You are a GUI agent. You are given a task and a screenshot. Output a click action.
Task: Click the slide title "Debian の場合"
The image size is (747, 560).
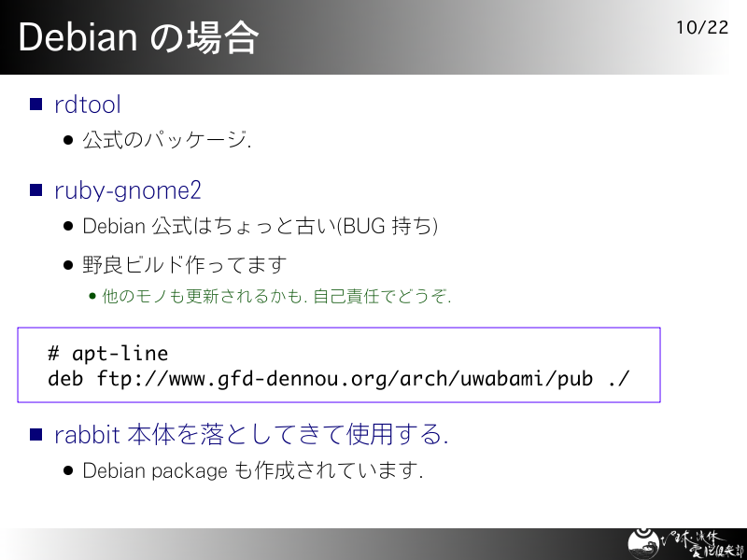(138, 38)
